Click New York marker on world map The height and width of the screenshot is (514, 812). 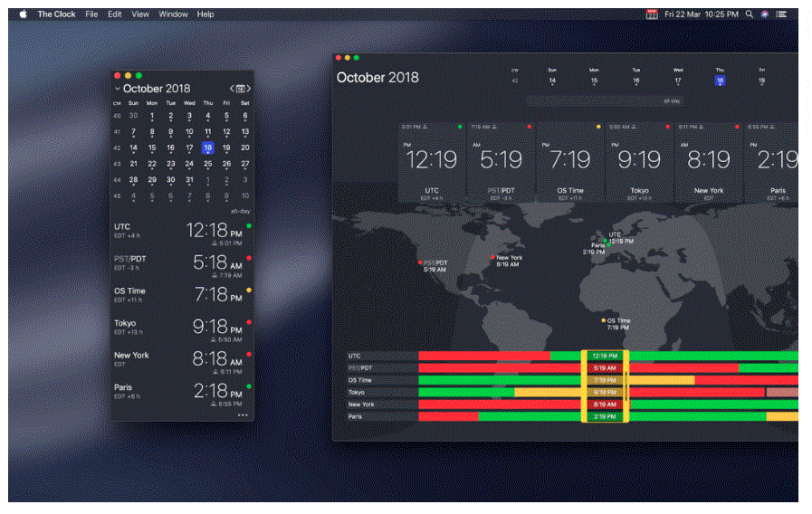coord(492,257)
